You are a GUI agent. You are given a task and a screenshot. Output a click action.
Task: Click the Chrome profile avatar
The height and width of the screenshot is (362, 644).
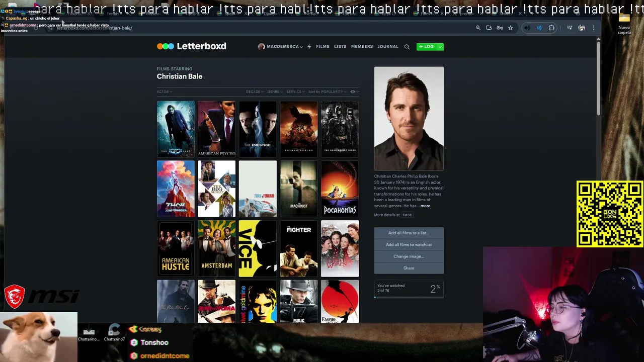[582, 28]
